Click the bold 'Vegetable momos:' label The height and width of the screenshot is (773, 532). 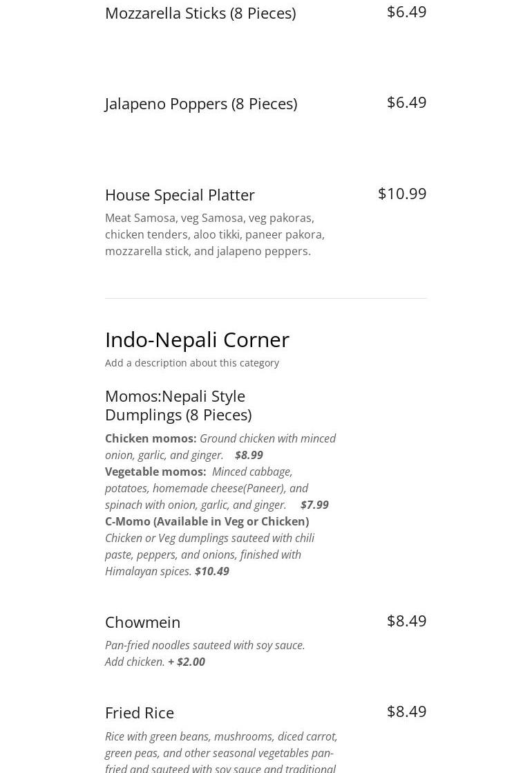[155, 472]
